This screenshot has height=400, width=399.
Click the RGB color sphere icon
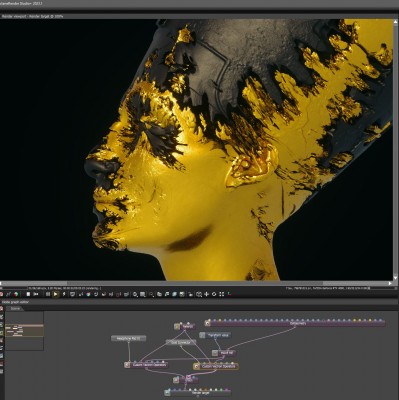(x=17, y=294)
